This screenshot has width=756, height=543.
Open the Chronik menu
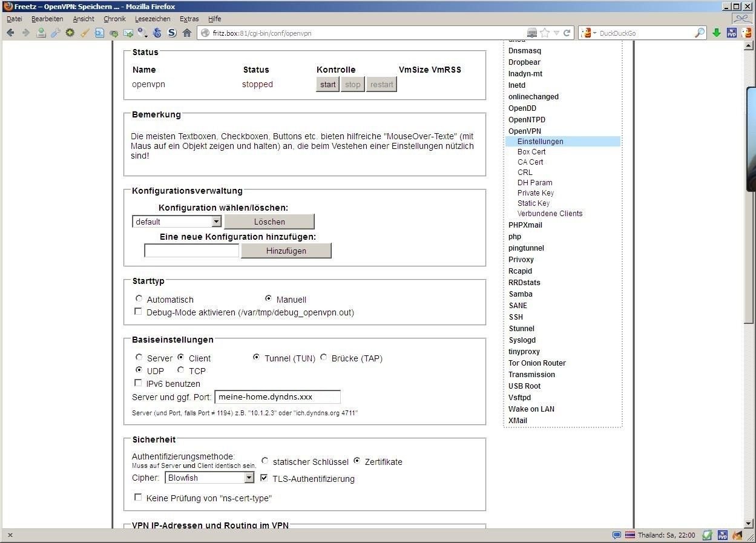[x=114, y=19]
